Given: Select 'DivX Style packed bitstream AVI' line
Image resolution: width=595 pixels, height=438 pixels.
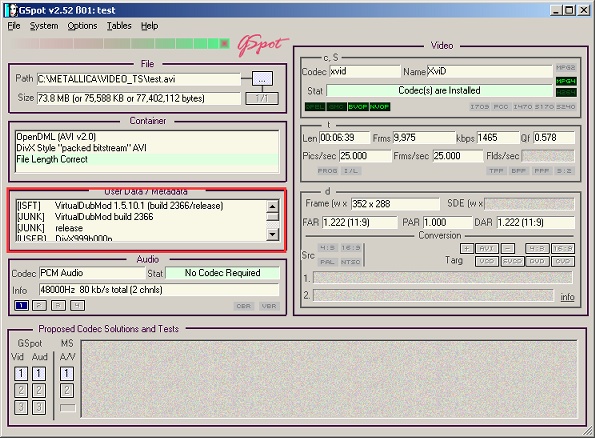Looking at the screenshot, I should click(x=147, y=148).
